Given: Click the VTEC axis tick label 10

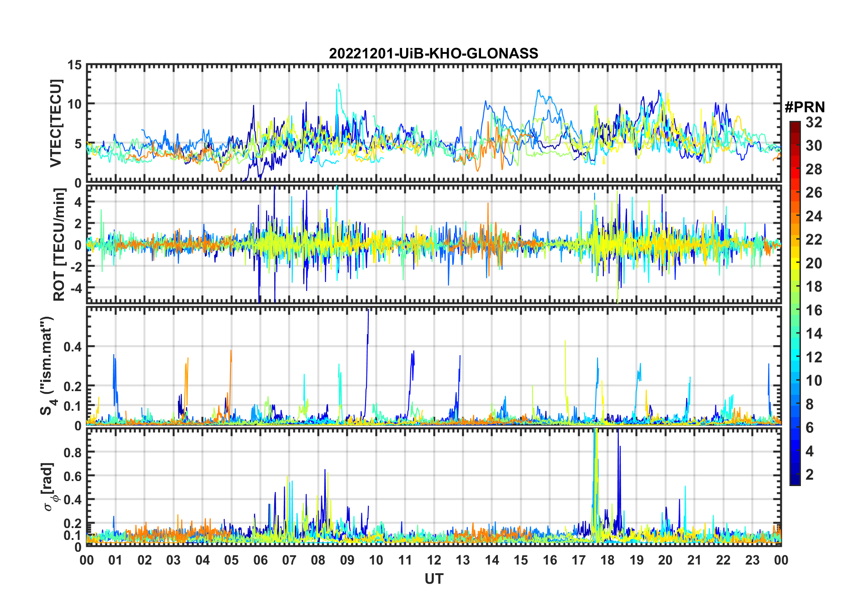Looking at the screenshot, I should point(74,105).
